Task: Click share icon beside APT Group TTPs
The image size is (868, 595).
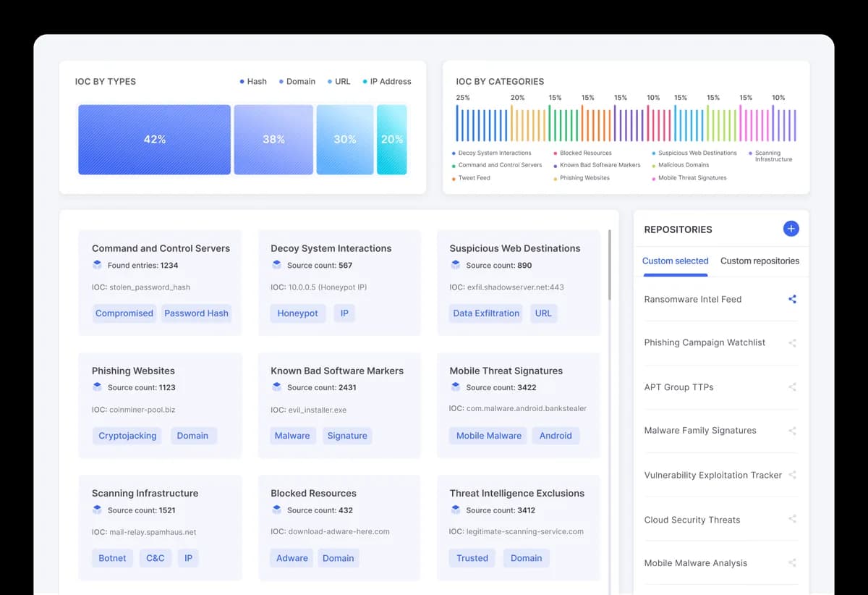Action: pos(792,387)
